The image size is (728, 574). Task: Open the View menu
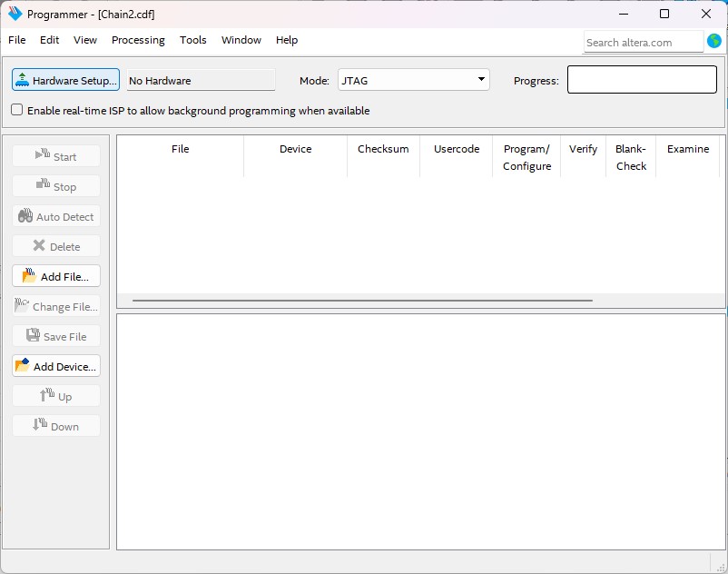(x=85, y=40)
